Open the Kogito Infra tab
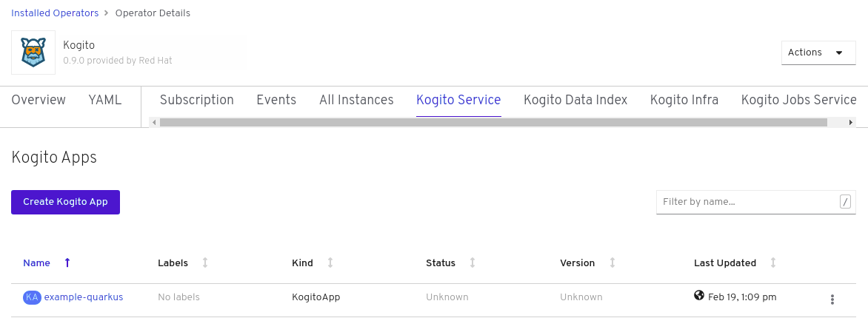This screenshot has height=335, width=868. (684, 100)
